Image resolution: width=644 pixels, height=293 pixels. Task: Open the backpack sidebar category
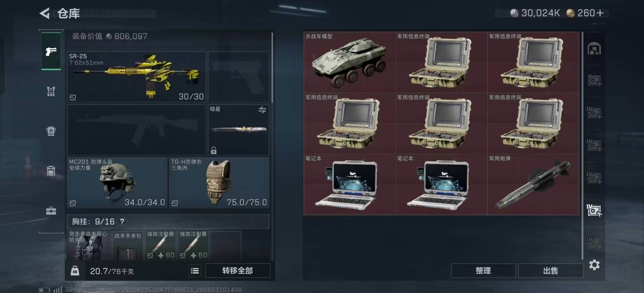[x=51, y=131]
